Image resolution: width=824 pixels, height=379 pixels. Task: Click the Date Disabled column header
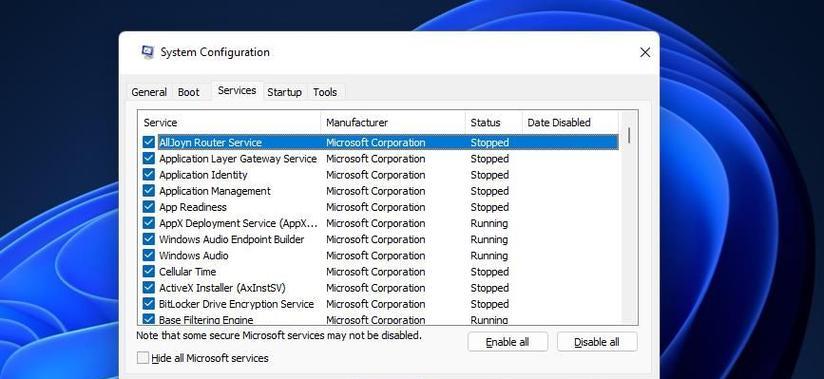(x=570, y=122)
